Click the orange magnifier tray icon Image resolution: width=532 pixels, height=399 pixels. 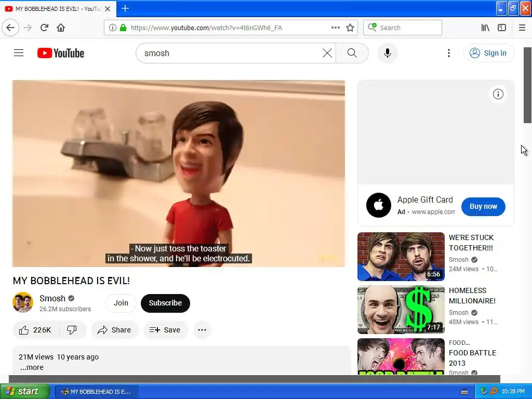click(x=494, y=392)
